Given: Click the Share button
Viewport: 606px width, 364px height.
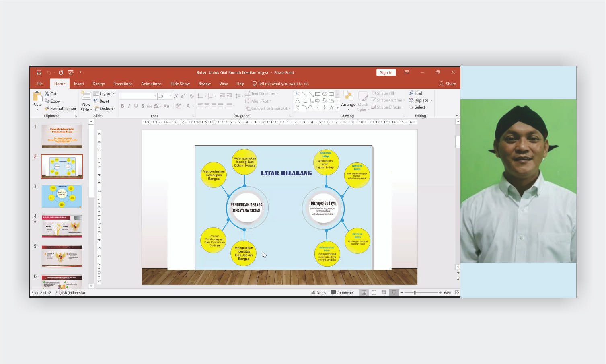Looking at the screenshot, I should [448, 84].
